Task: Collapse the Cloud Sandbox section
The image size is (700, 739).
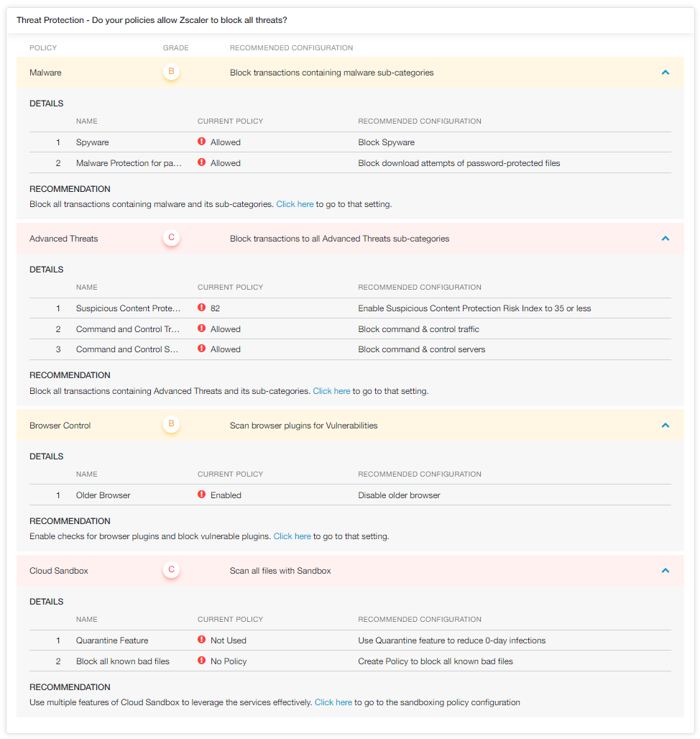Action: pyautogui.click(x=665, y=569)
